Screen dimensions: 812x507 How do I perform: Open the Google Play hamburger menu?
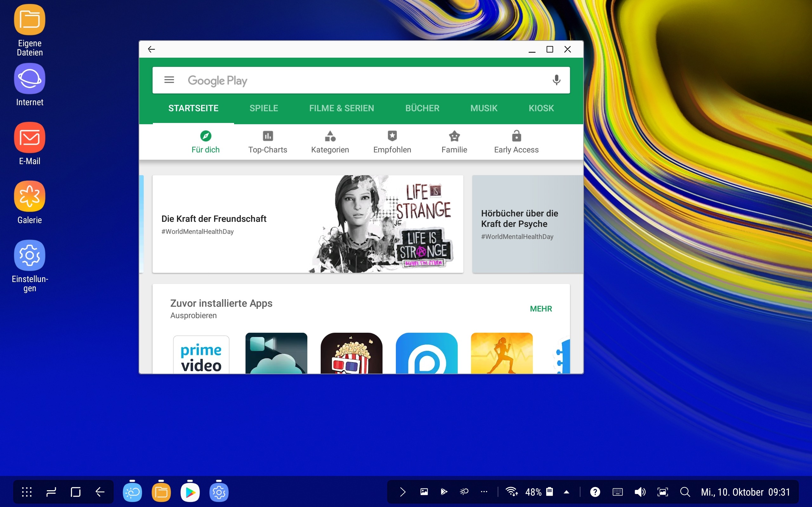(x=169, y=80)
